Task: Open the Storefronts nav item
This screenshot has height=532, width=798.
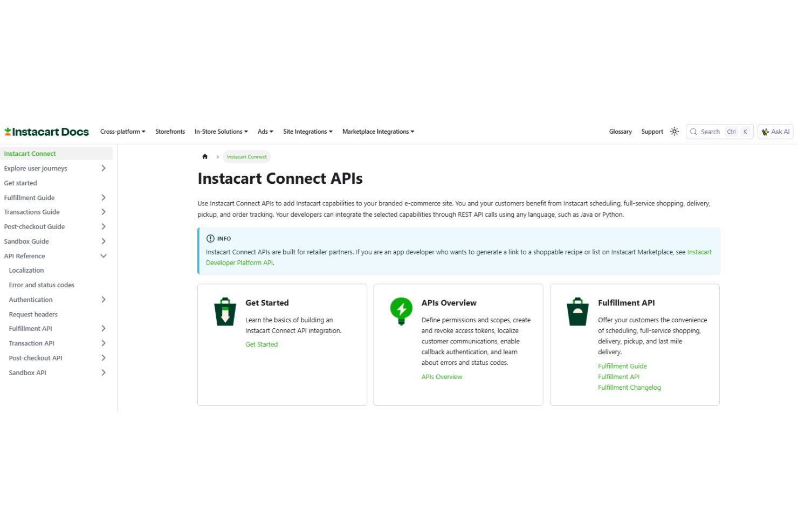Action: click(x=170, y=132)
